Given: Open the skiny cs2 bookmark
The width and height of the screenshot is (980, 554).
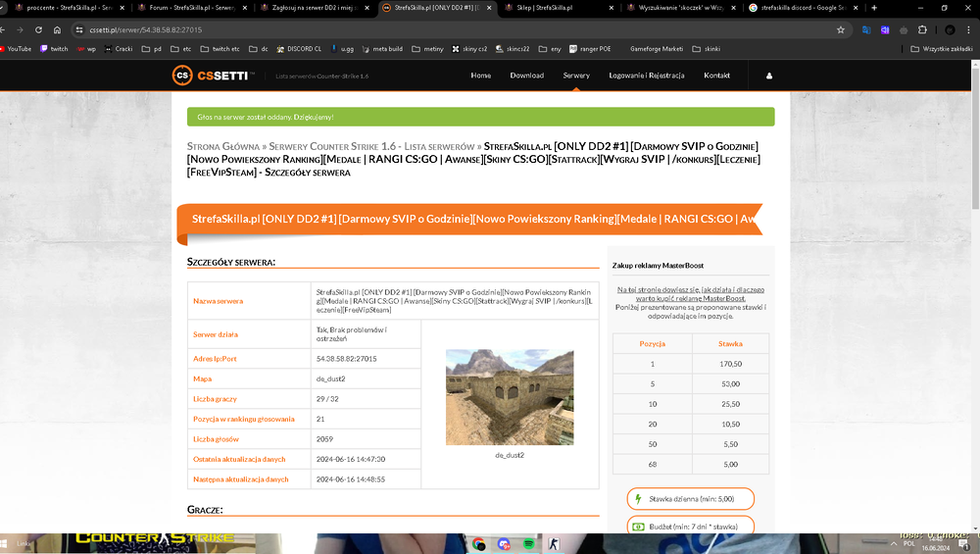Looking at the screenshot, I should coord(469,49).
